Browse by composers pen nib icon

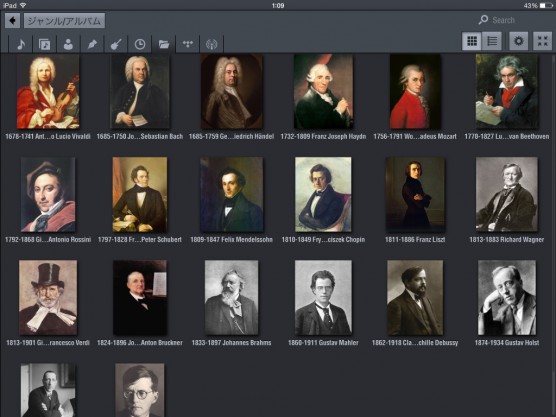(x=92, y=44)
